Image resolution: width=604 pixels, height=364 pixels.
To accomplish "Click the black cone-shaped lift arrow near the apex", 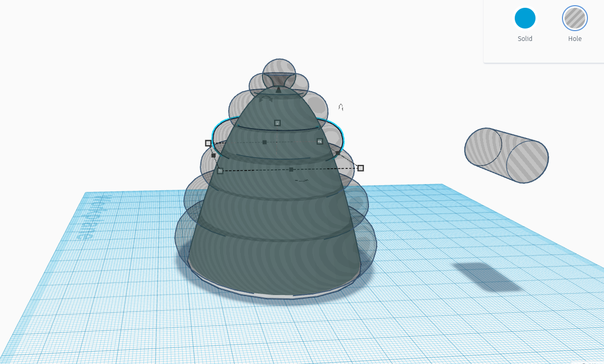I will (x=279, y=89).
